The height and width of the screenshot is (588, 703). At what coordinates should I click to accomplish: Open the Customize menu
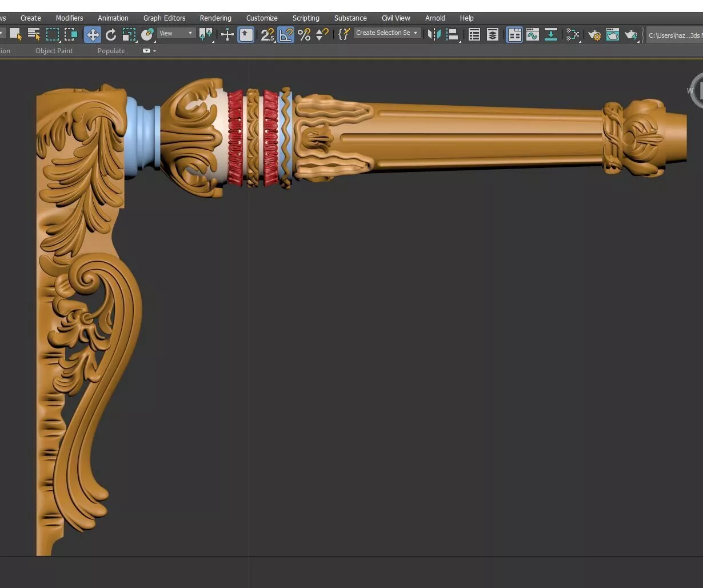[262, 18]
